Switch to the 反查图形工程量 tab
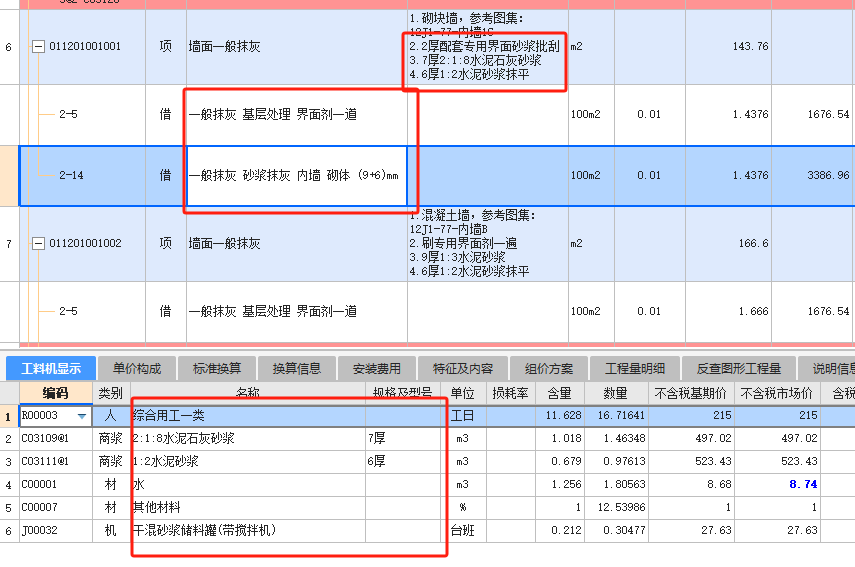 coord(739,369)
